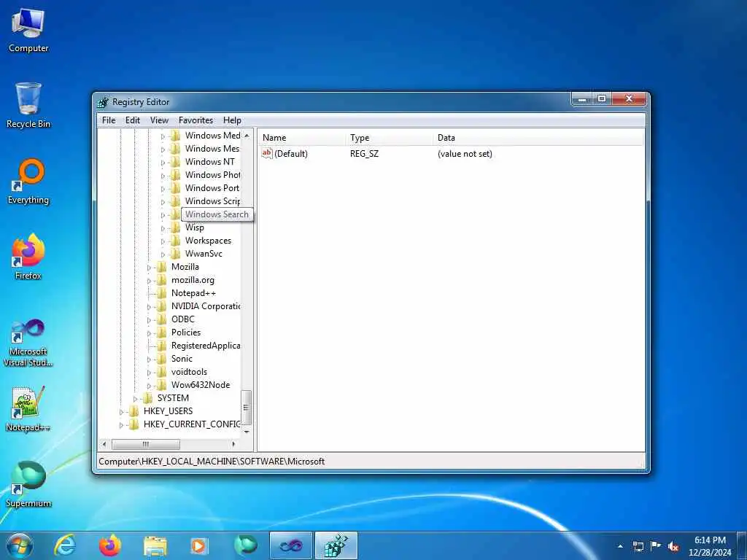Click the (Default) string value icon
Image resolution: width=747 pixels, height=560 pixels.
tap(267, 153)
